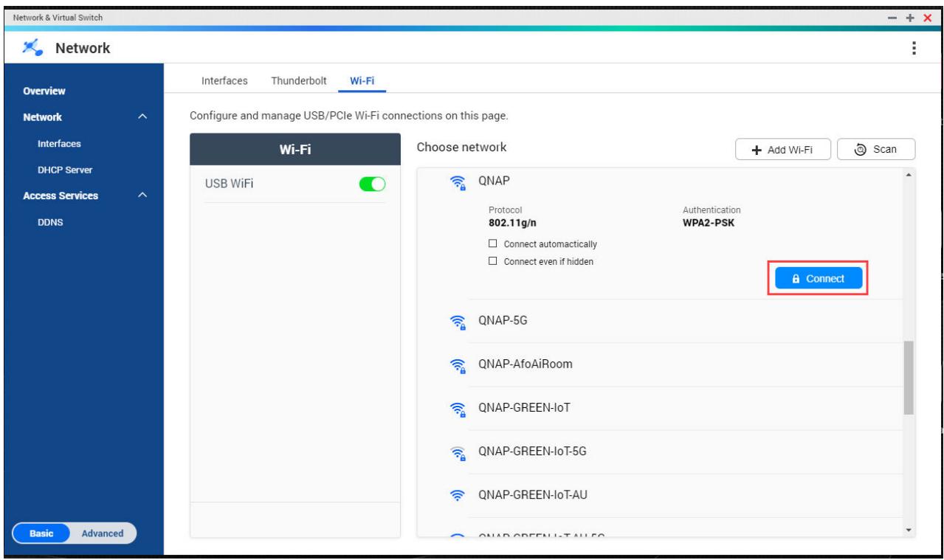The image size is (944, 560).
Task: Turn off the USB WiFi toggle switch
Action: pyautogui.click(x=371, y=184)
